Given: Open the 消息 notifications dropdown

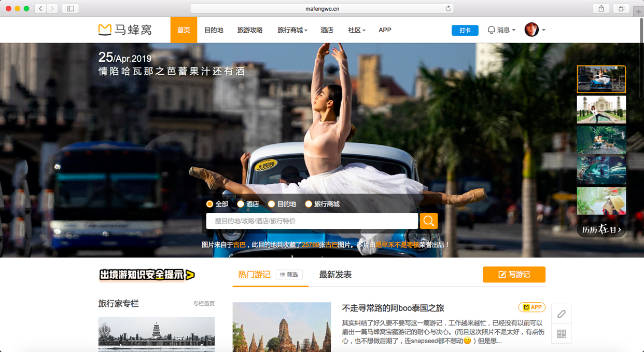Looking at the screenshot, I should point(501,30).
